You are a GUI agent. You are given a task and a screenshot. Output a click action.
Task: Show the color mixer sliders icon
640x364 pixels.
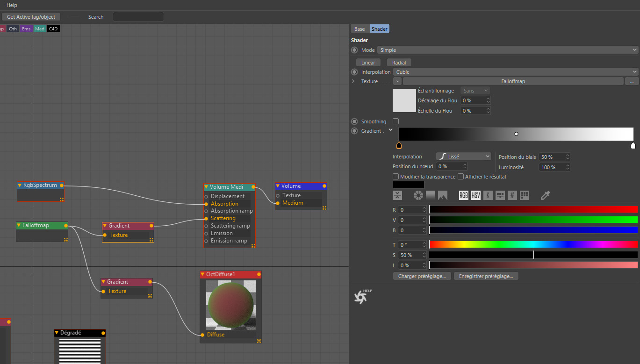point(500,195)
